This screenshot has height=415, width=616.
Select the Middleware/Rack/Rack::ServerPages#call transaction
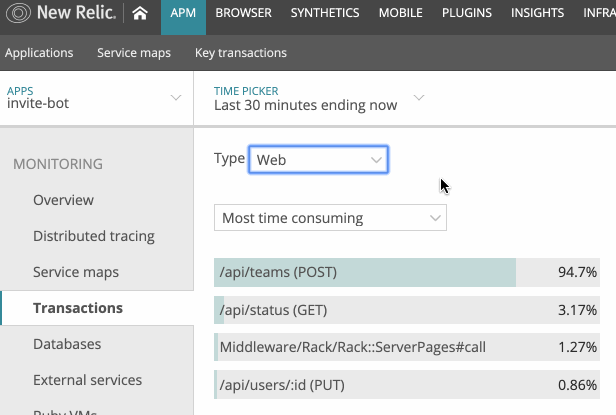coord(407,347)
